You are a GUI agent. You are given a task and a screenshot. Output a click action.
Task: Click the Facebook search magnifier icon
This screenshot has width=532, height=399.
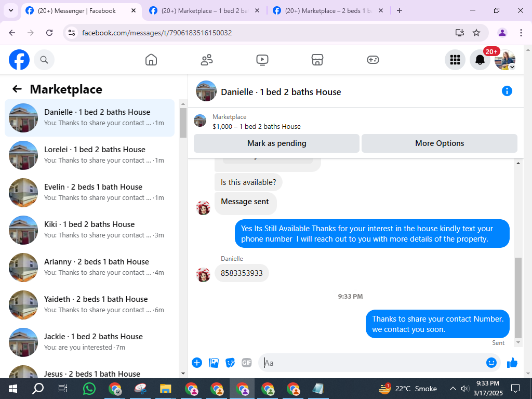tap(44, 60)
